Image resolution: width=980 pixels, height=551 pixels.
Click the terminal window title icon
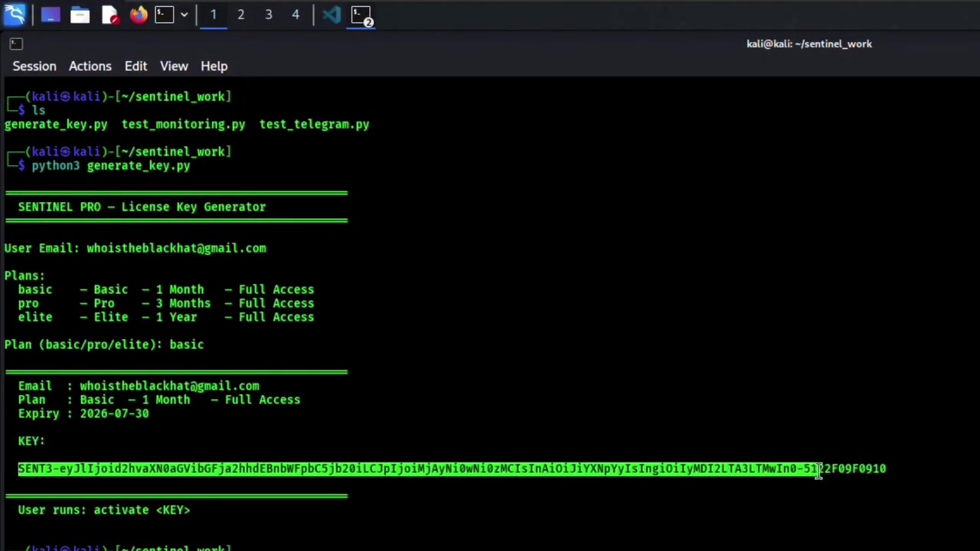[x=16, y=44]
